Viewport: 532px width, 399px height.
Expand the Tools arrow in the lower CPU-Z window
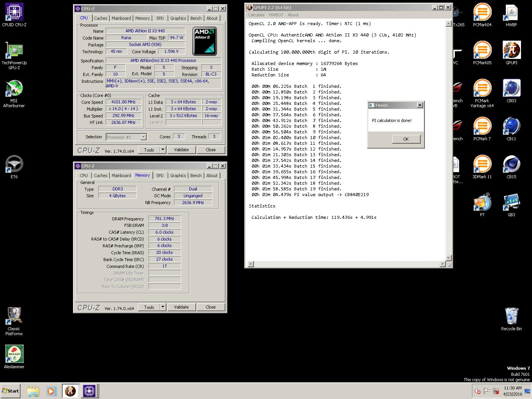[x=163, y=307]
